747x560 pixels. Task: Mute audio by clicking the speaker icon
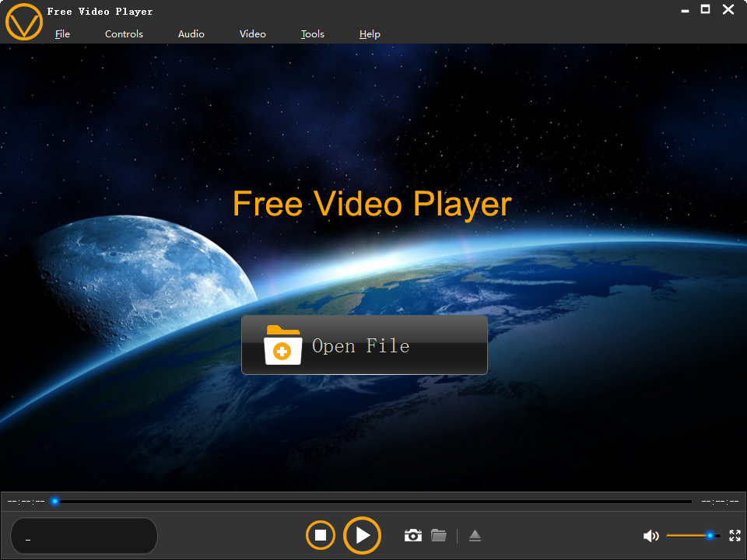point(651,535)
